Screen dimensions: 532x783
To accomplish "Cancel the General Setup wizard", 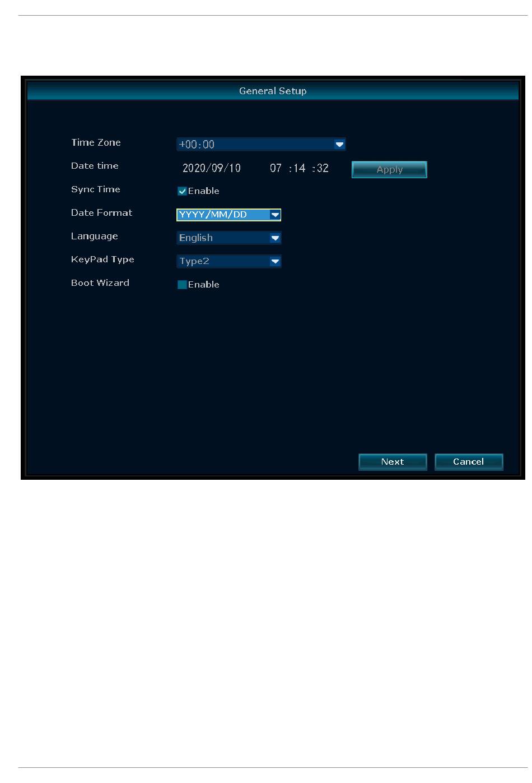I will pyautogui.click(x=469, y=462).
